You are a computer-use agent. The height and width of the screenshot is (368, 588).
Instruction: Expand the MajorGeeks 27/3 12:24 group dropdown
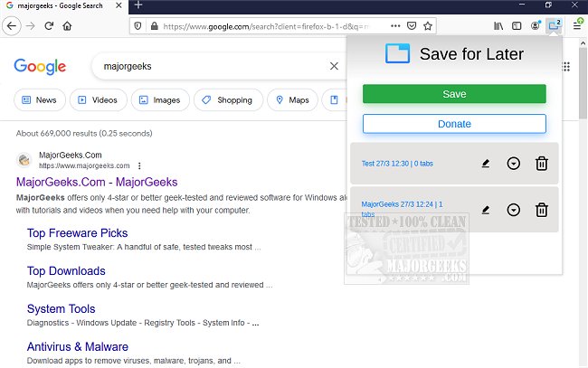pos(514,210)
